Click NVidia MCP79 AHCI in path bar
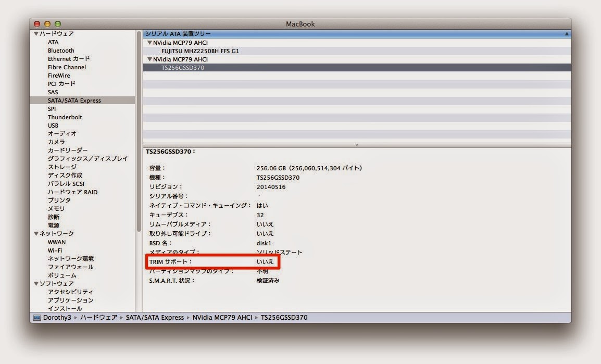 tap(222, 318)
